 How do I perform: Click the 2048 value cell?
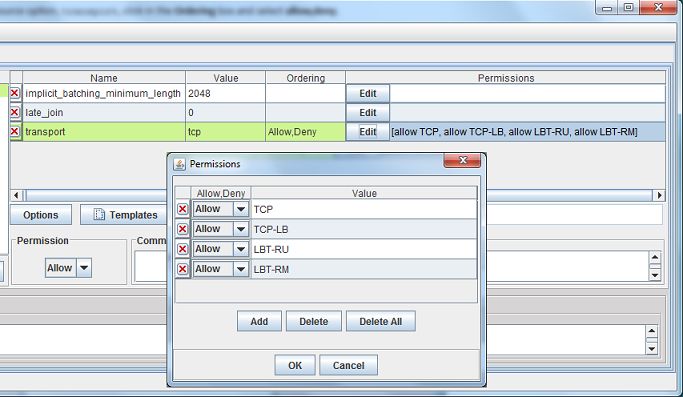[226, 93]
